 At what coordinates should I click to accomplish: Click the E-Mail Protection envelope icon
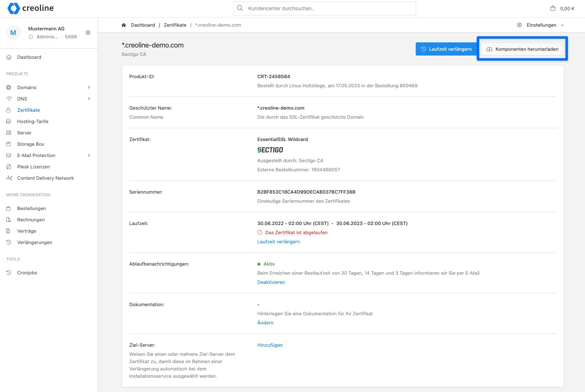pyautogui.click(x=9, y=155)
